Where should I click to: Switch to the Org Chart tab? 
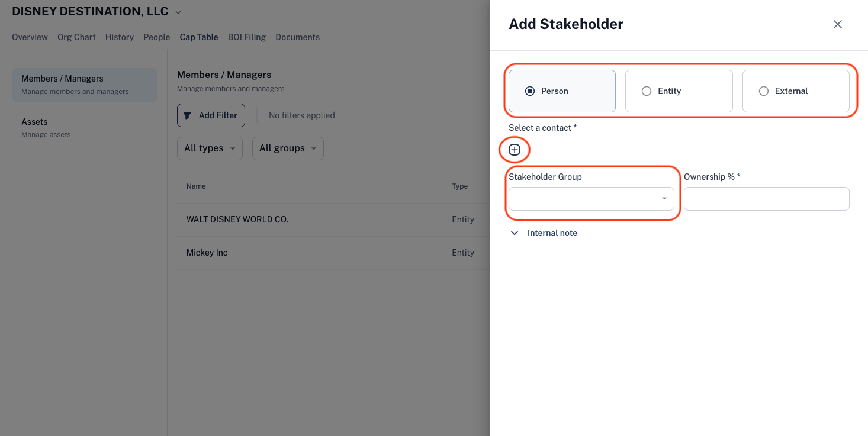(76, 37)
